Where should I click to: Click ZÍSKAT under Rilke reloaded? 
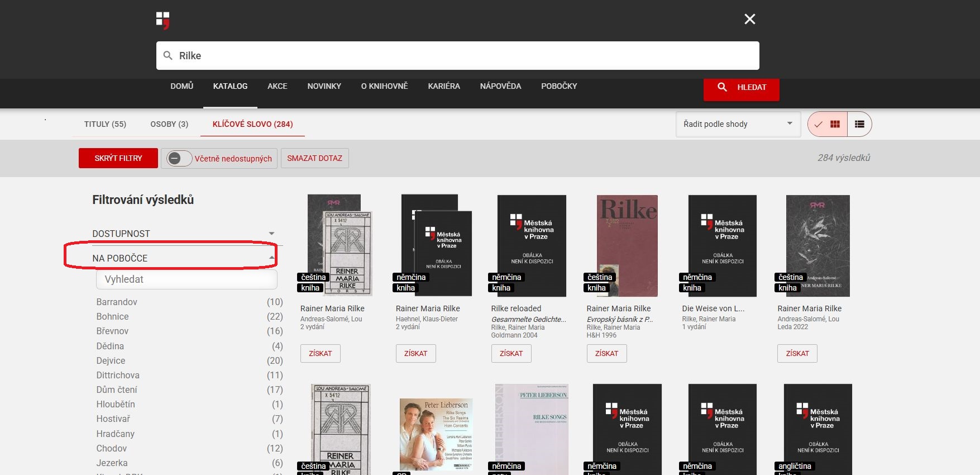pyautogui.click(x=511, y=353)
